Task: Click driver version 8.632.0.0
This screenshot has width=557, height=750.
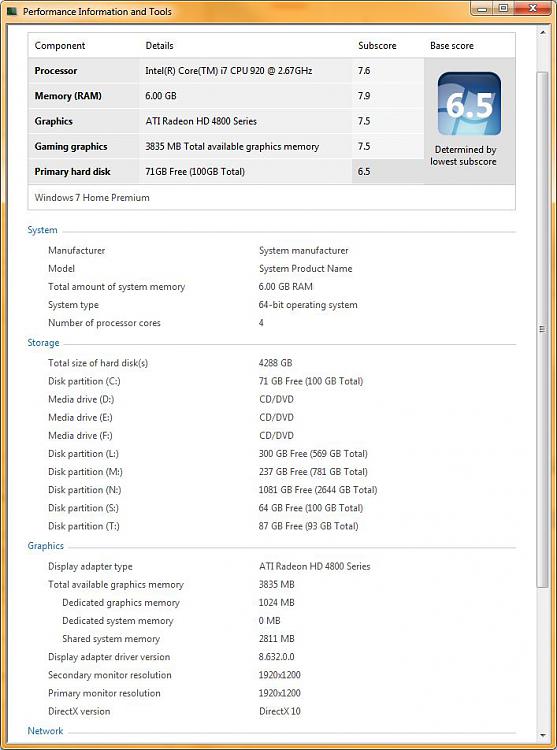Action: tap(276, 657)
